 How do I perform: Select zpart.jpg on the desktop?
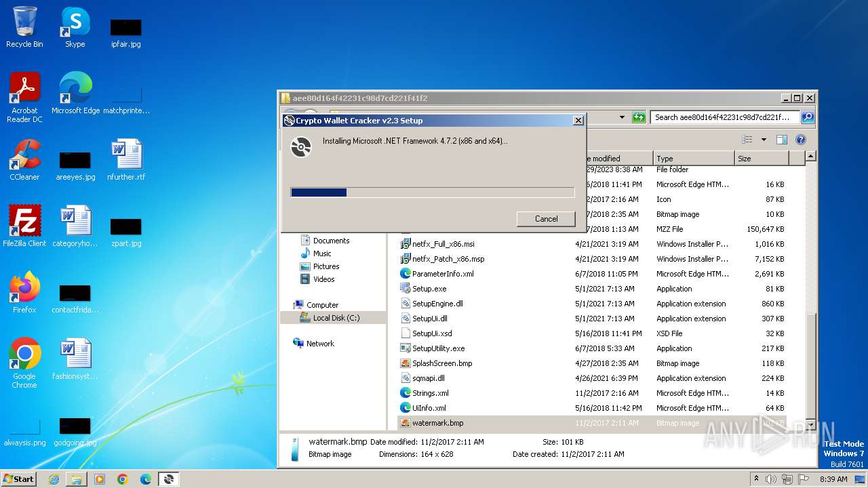coord(126,232)
